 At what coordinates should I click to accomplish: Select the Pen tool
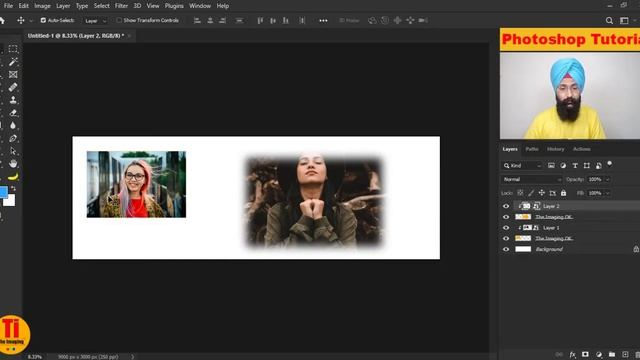click(x=13, y=138)
